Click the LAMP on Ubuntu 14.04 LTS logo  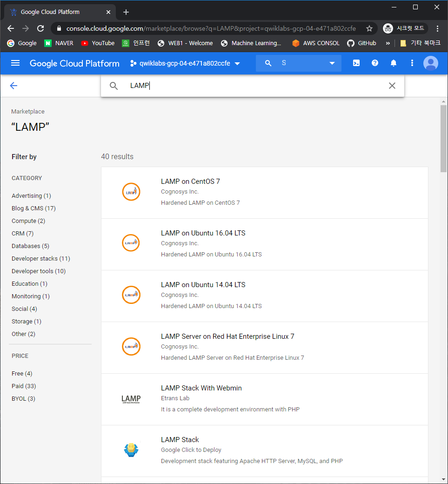131,295
